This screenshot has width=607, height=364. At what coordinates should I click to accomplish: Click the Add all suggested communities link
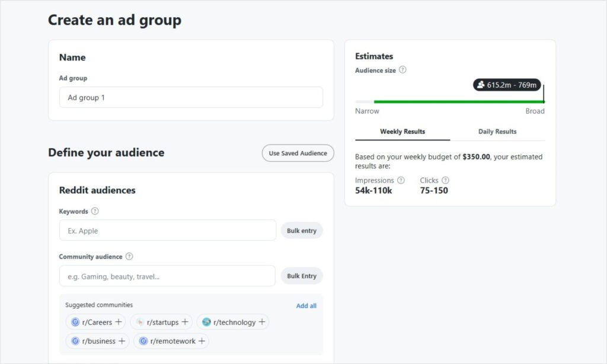pos(306,306)
